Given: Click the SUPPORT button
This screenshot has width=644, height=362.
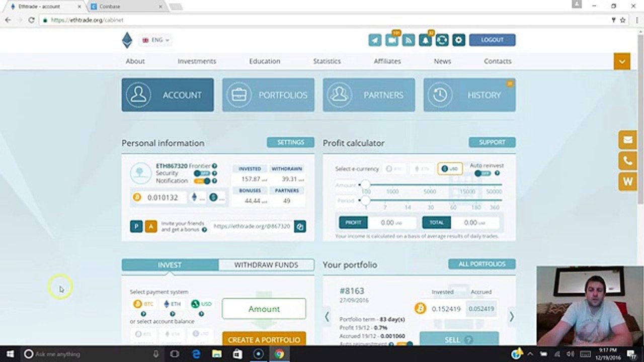Looking at the screenshot, I should pyautogui.click(x=492, y=142).
